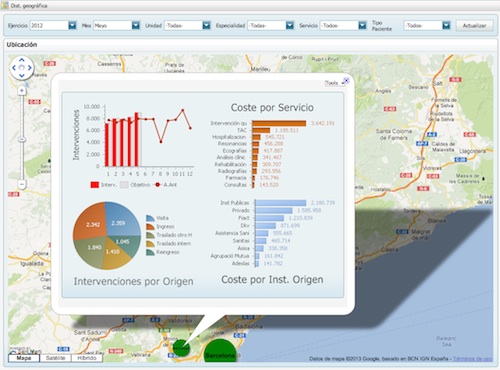Viewport: 500px width, 370px height.
Task: Click the Mes field showing Mayo
Action: [112, 25]
